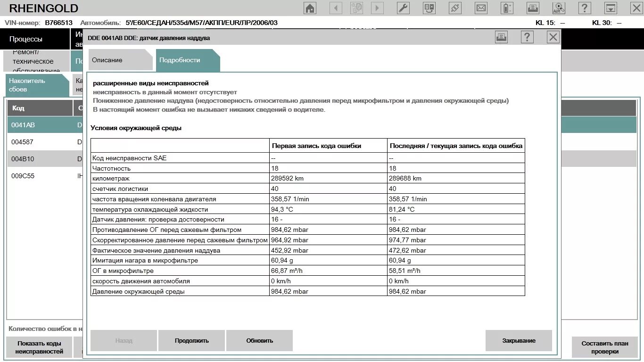The image size is (644, 362).
Task: Select fault code row 004B10
Action: 45,159
